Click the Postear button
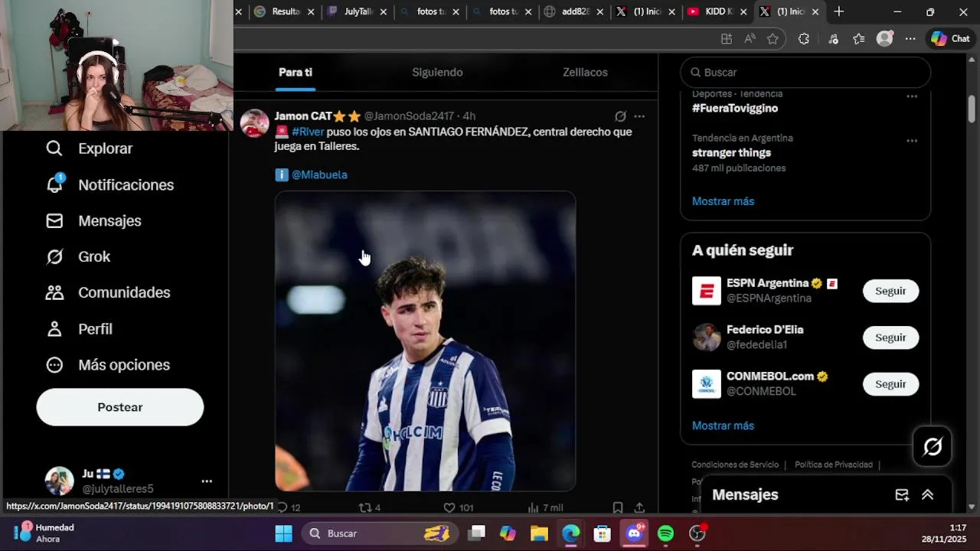 (x=120, y=407)
